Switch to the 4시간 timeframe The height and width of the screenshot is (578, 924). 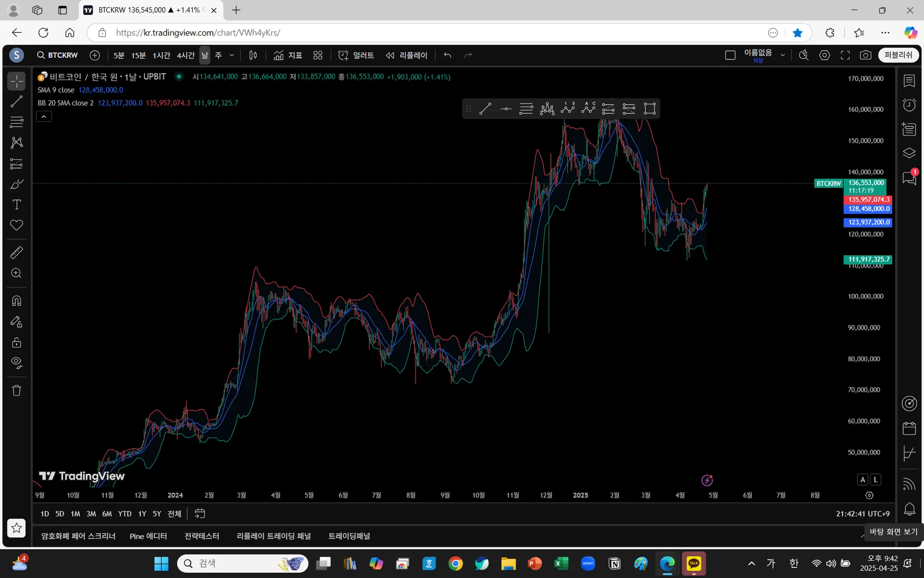tap(186, 55)
